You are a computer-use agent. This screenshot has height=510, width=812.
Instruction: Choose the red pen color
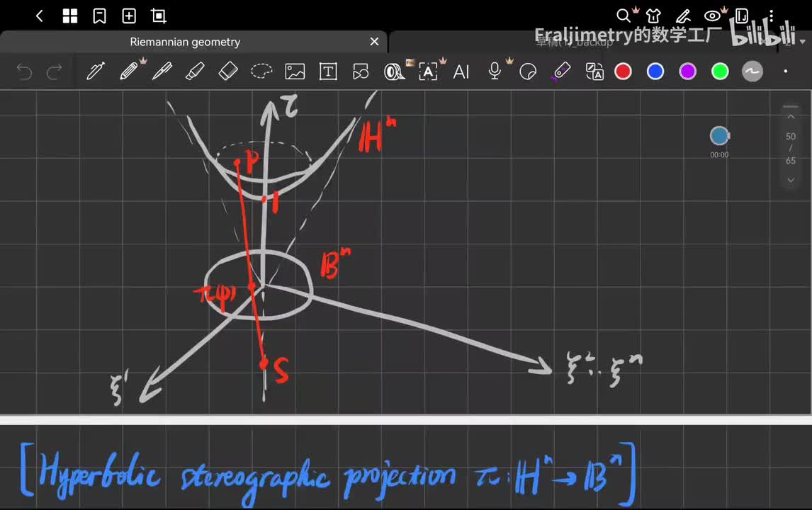tap(623, 72)
